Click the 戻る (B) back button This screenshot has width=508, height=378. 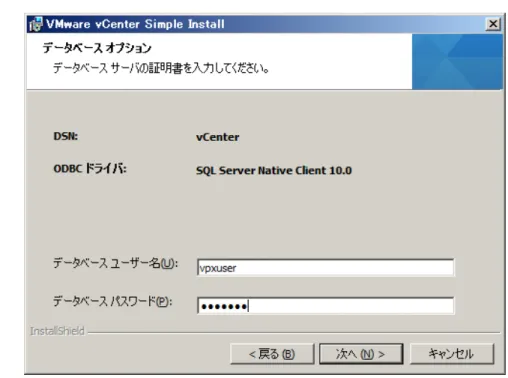pos(272,354)
